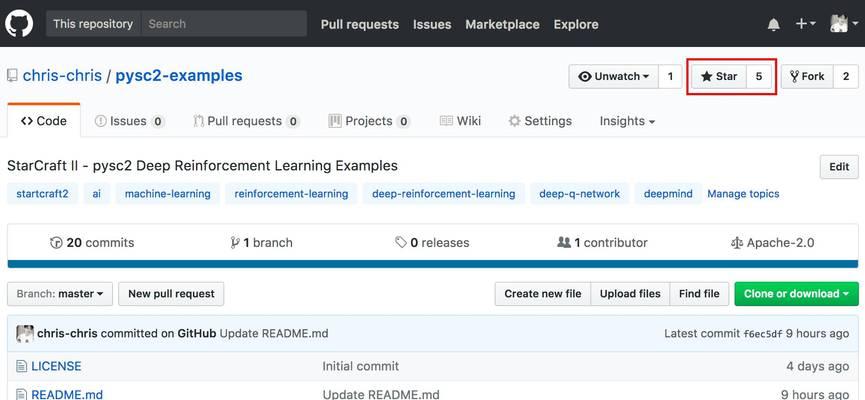View the 1 branch list
The width and height of the screenshot is (865, 400).
(261, 243)
